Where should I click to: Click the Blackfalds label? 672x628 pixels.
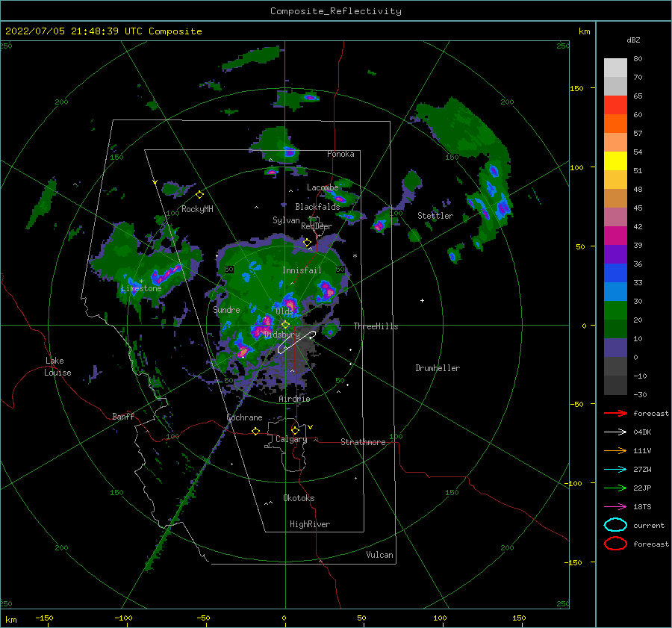pyautogui.click(x=317, y=207)
